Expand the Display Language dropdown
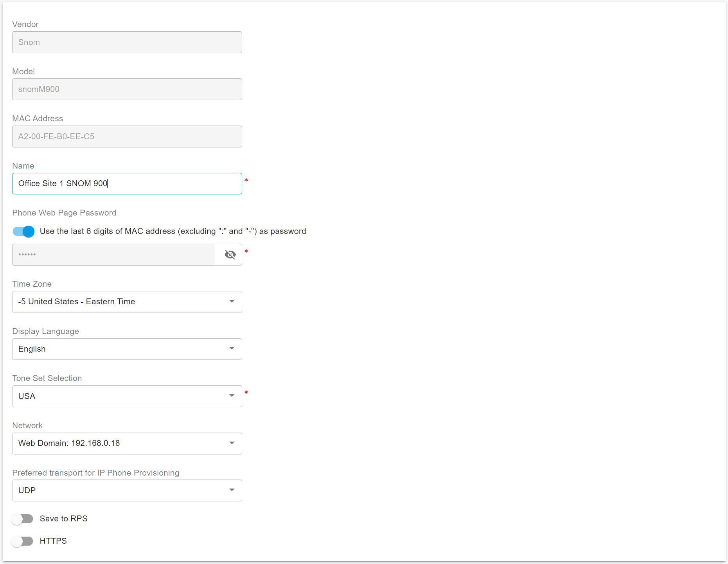Viewport: 728px width, 564px height. tap(127, 349)
